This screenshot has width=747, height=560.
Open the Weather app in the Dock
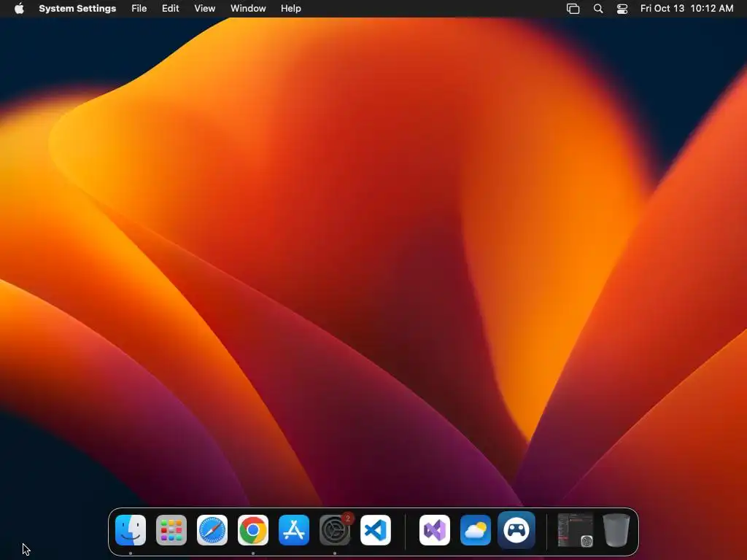tap(476, 530)
